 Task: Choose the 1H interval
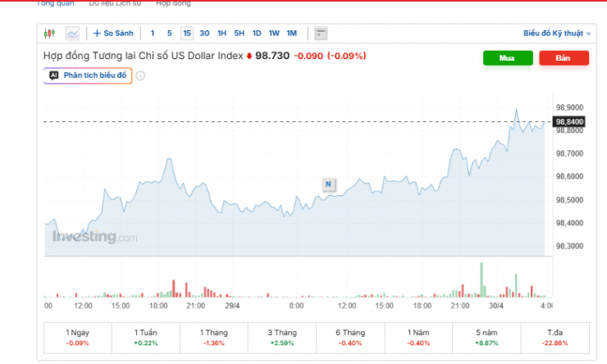pos(221,34)
